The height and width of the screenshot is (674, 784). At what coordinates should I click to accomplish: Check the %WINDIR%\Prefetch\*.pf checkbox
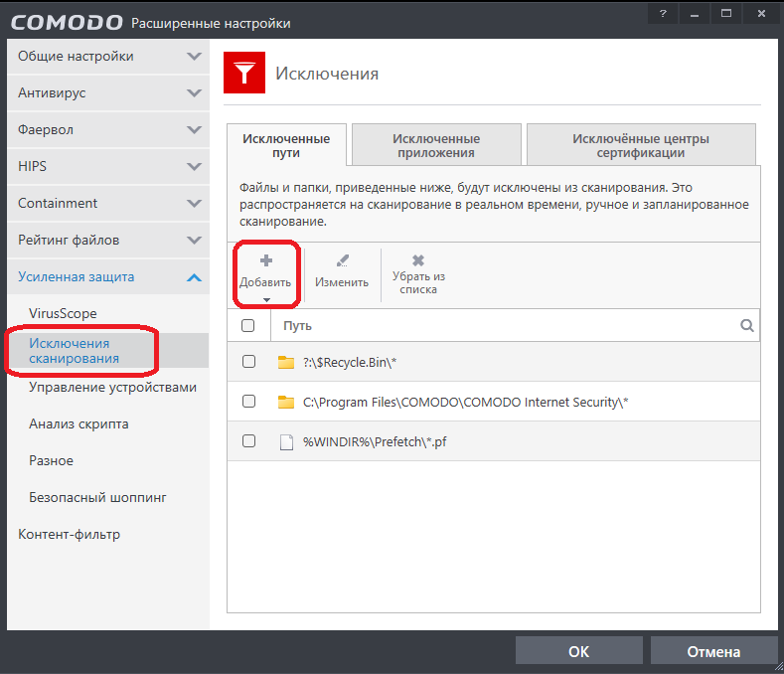[x=248, y=441]
